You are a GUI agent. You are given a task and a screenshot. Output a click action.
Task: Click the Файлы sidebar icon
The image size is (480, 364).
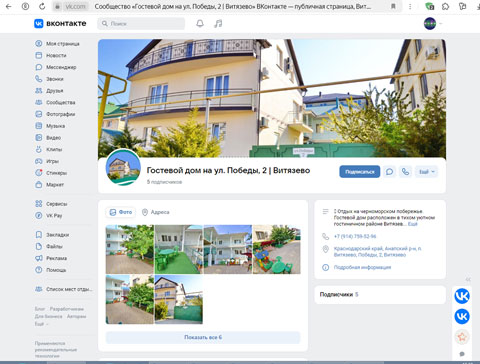pyautogui.click(x=39, y=246)
